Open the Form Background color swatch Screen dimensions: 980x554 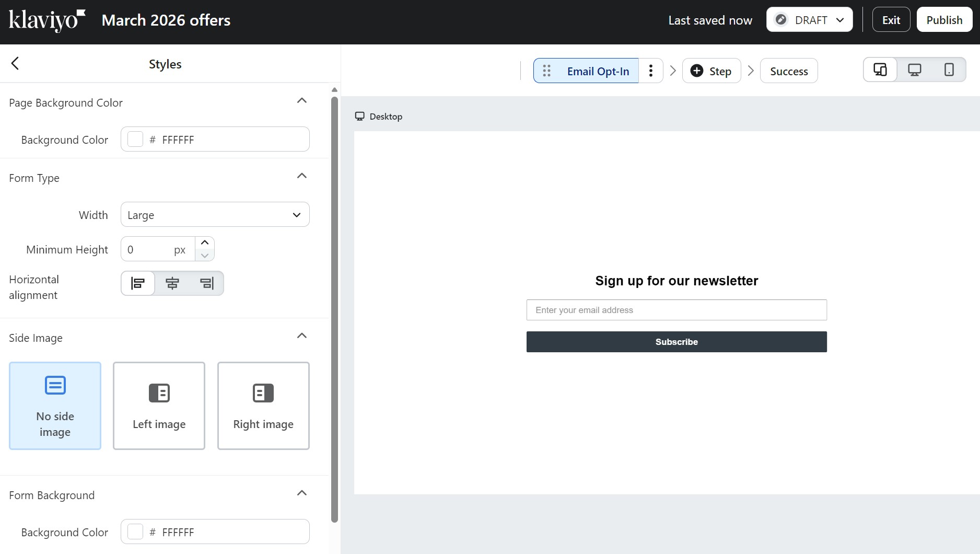point(135,532)
